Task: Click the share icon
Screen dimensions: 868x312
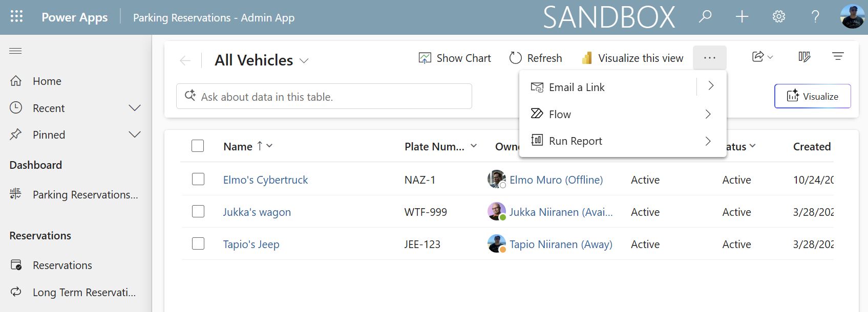Action: point(758,56)
